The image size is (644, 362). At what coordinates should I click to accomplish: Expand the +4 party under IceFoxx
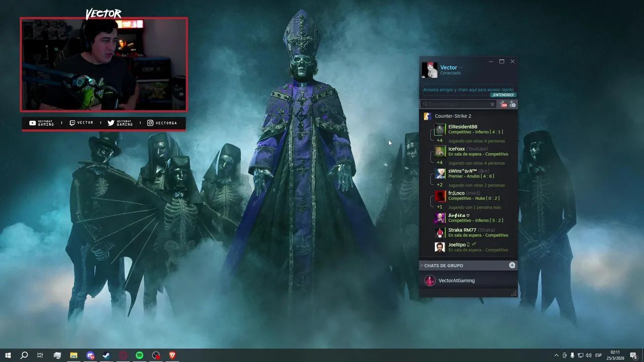(440, 163)
